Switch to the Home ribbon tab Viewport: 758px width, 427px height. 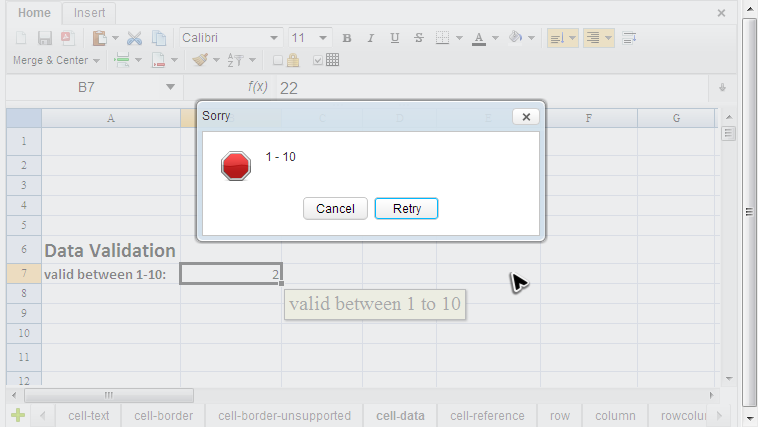coord(34,13)
